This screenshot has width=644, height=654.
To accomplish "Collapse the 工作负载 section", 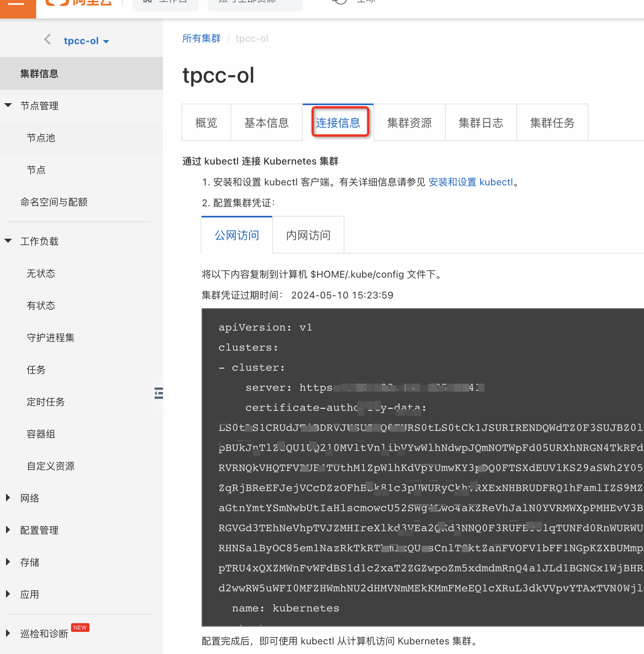I will point(8,241).
